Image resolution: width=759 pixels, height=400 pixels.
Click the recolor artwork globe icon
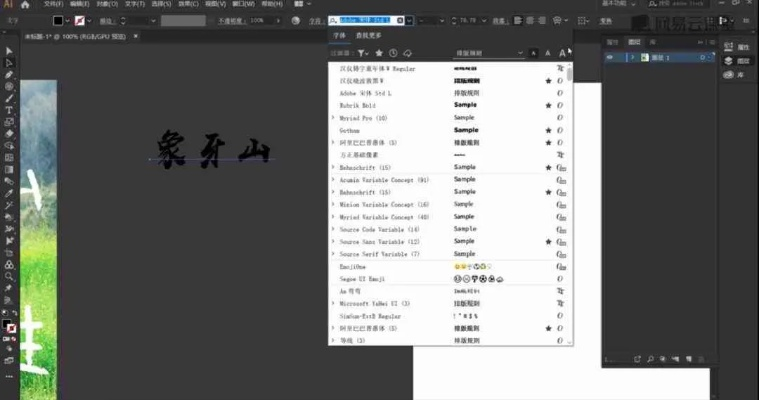tap(295, 20)
